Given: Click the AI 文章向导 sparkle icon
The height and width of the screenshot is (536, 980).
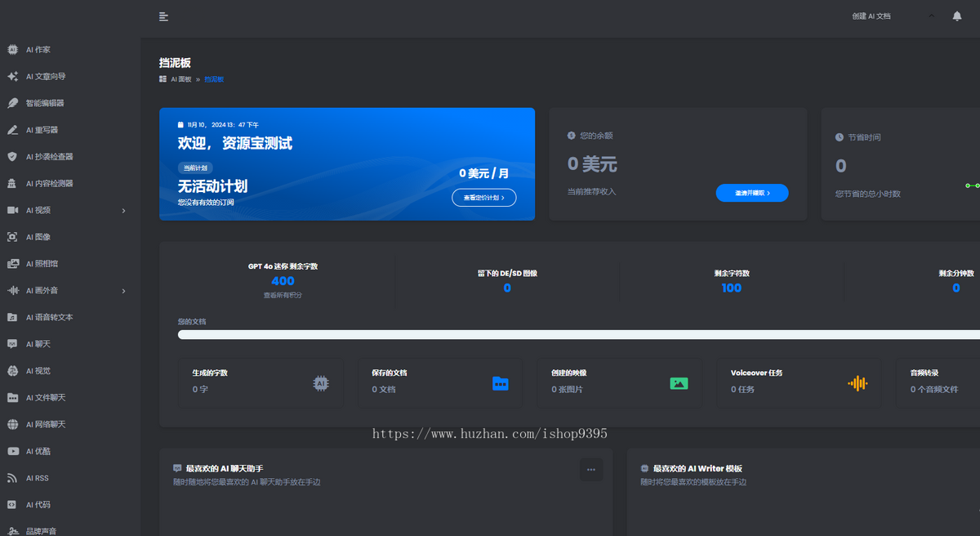Looking at the screenshot, I should 12,77.
